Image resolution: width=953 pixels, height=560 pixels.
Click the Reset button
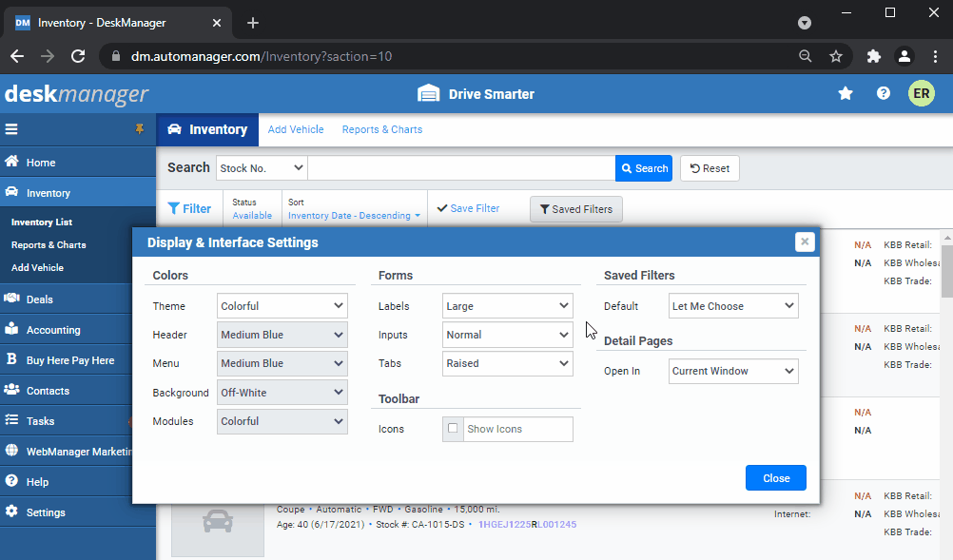(x=710, y=168)
